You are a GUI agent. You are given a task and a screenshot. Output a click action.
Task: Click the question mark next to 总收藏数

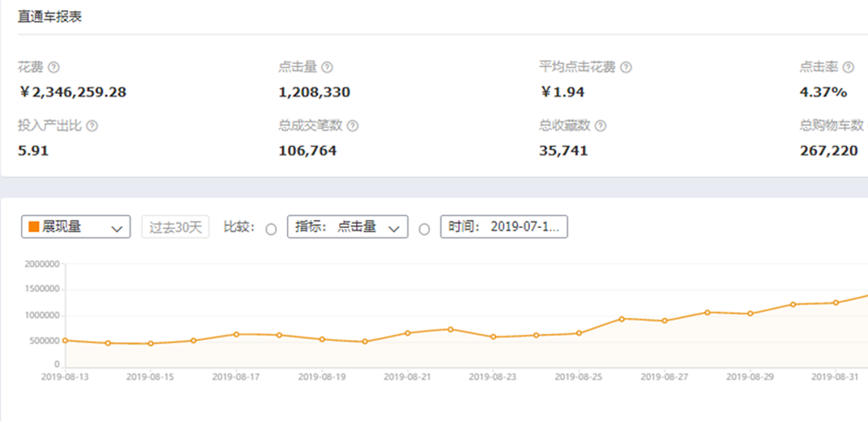tap(600, 126)
